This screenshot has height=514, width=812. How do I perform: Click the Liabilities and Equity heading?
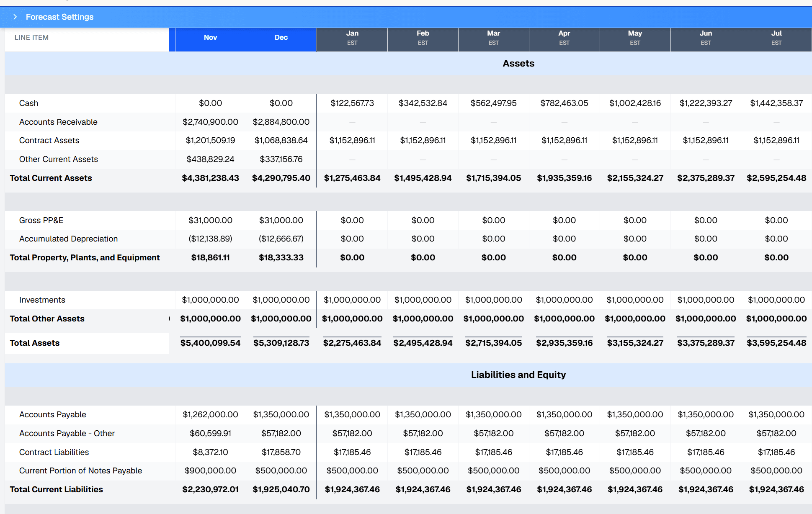pyautogui.click(x=518, y=375)
